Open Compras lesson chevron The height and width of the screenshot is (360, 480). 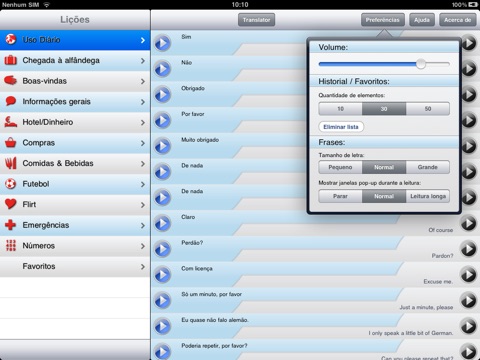143,143
